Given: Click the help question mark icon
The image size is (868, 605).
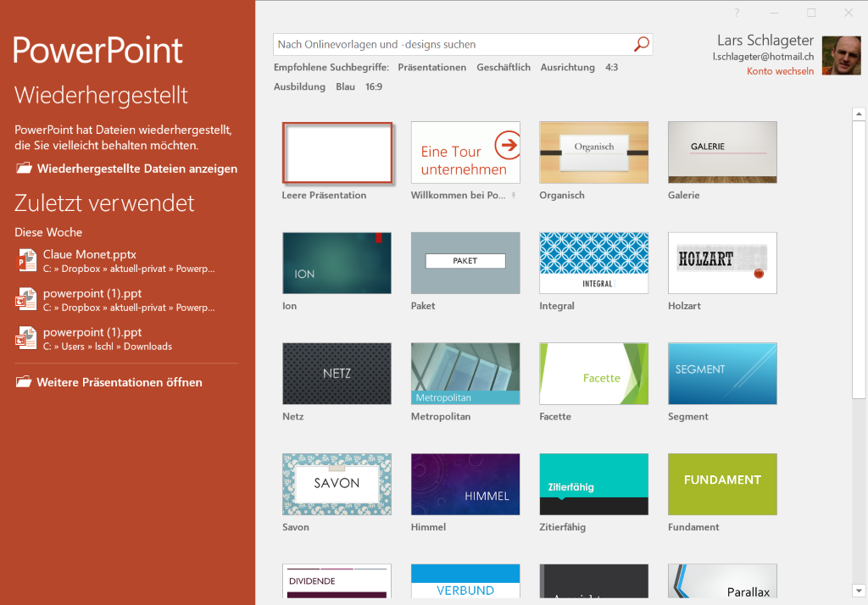Looking at the screenshot, I should tap(737, 13).
